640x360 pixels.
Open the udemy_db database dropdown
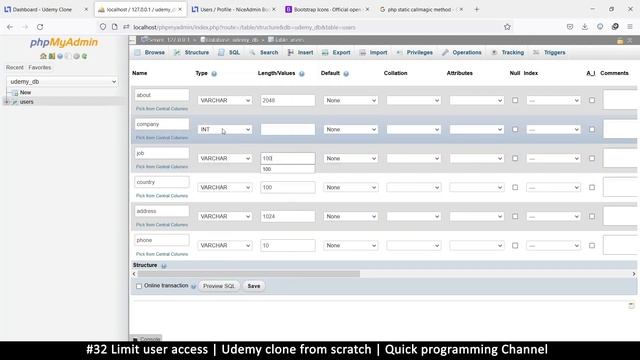point(62,82)
